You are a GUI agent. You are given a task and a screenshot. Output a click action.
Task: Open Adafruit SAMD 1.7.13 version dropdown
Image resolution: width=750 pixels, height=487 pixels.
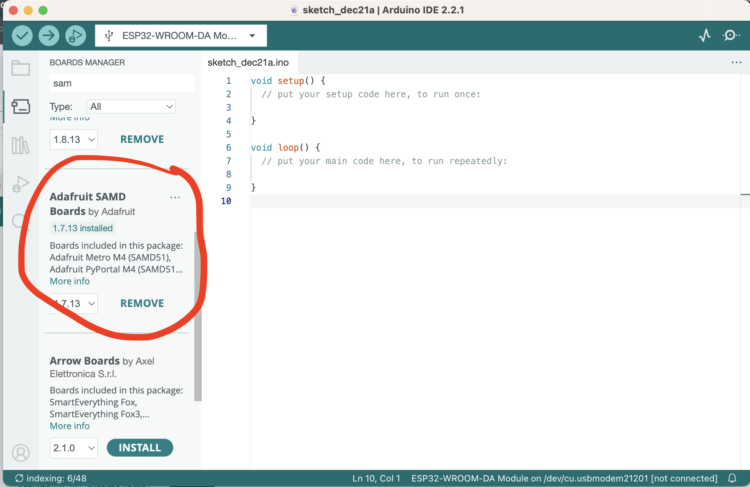tap(74, 304)
